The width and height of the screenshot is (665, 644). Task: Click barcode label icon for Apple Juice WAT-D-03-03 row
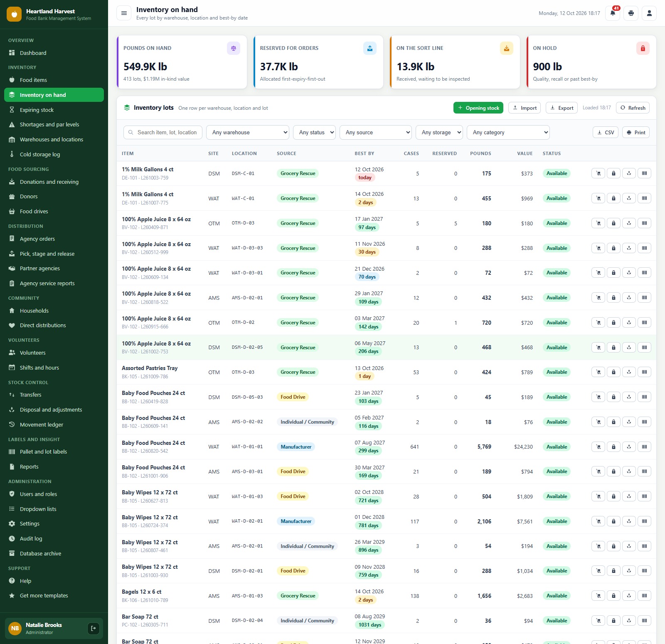644,248
